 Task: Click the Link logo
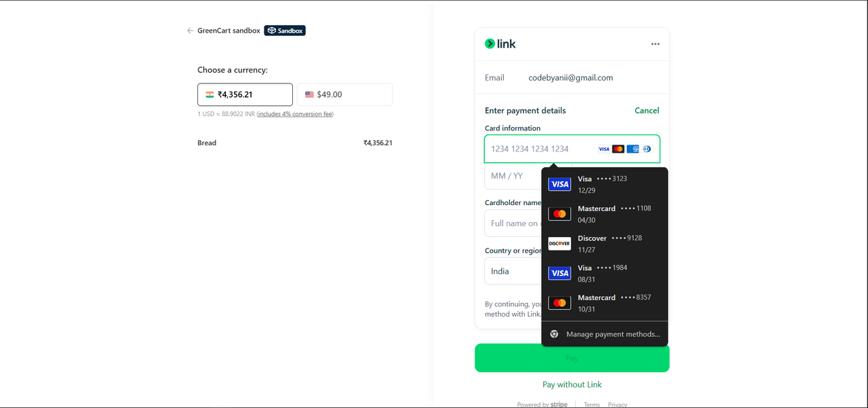pyautogui.click(x=500, y=43)
